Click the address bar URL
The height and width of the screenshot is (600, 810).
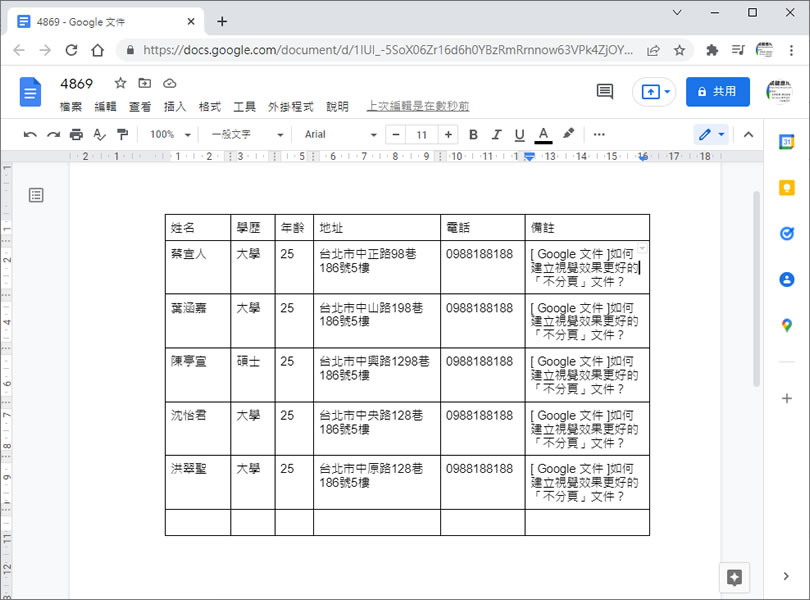387,50
